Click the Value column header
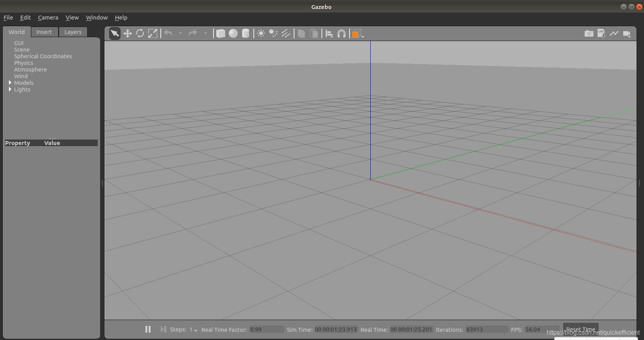The image size is (644, 340). [52, 143]
